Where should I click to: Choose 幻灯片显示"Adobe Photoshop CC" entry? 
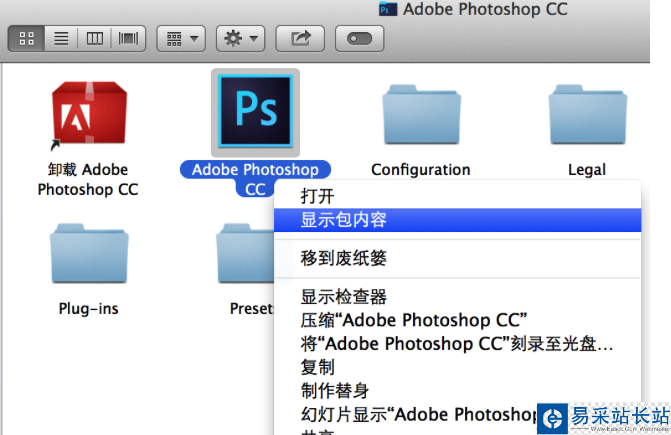click(457, 414)
